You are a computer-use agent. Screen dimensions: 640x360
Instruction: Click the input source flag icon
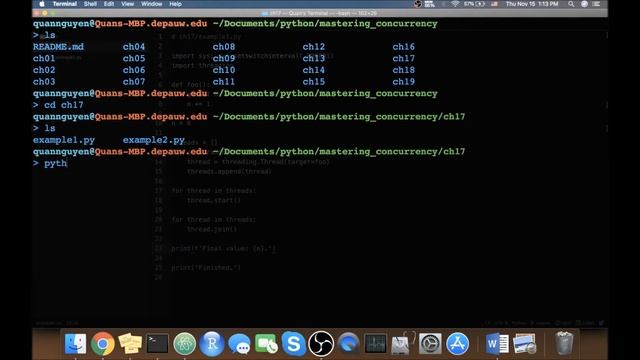click(494, 4)
